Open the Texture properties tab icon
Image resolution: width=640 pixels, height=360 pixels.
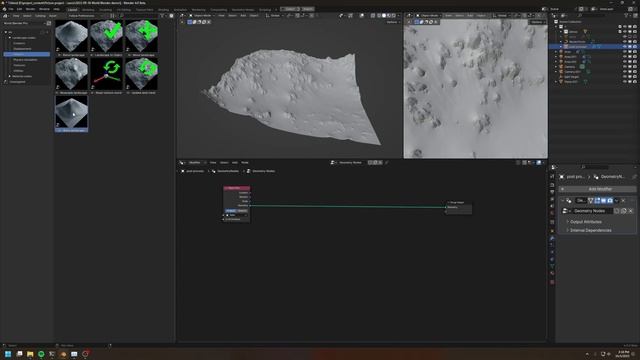coord(552,282)
